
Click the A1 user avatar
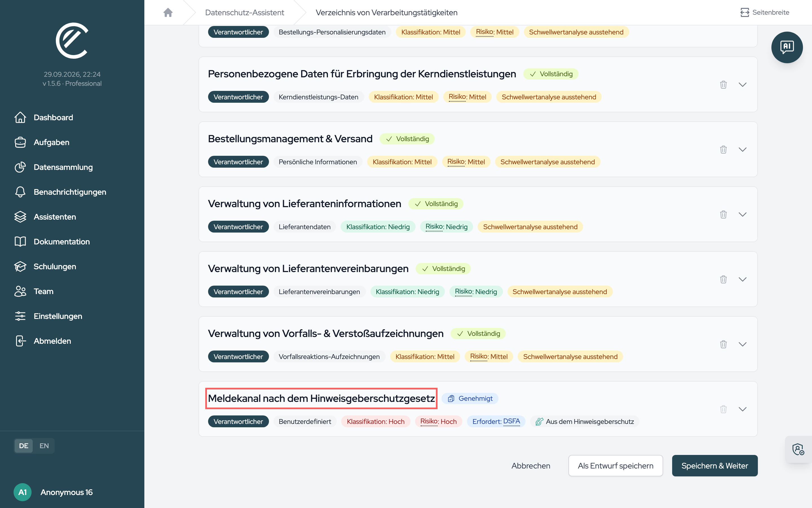tap(23, 492)
